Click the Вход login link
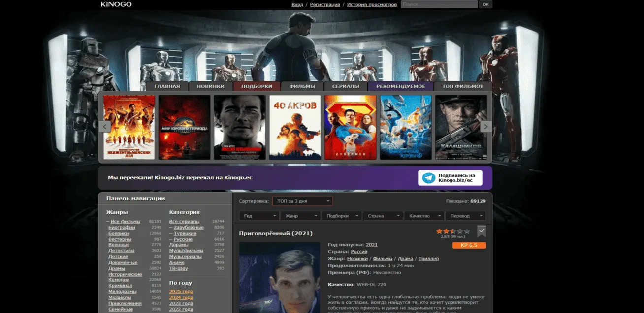644x313 pixels. click(x=297, y=4)
